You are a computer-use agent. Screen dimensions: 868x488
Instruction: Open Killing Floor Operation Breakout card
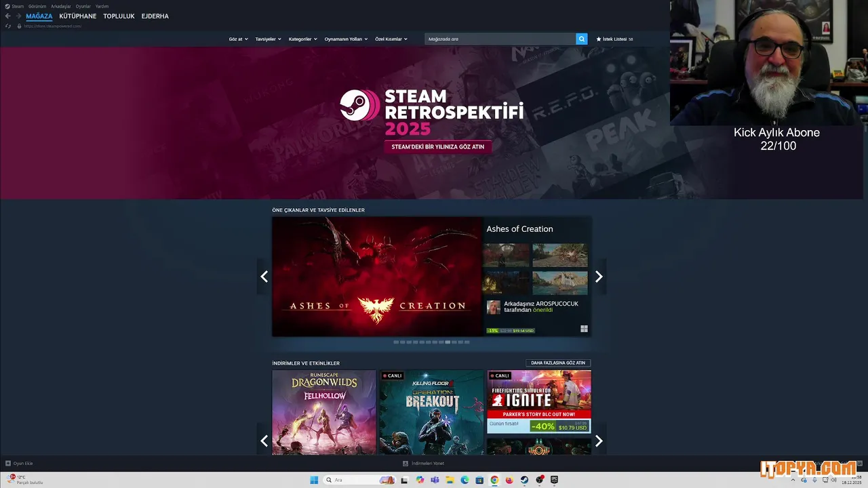(x=431, y=412)
